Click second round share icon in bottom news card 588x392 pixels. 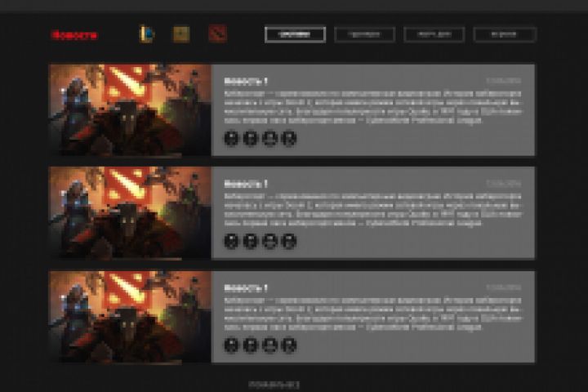251,345
